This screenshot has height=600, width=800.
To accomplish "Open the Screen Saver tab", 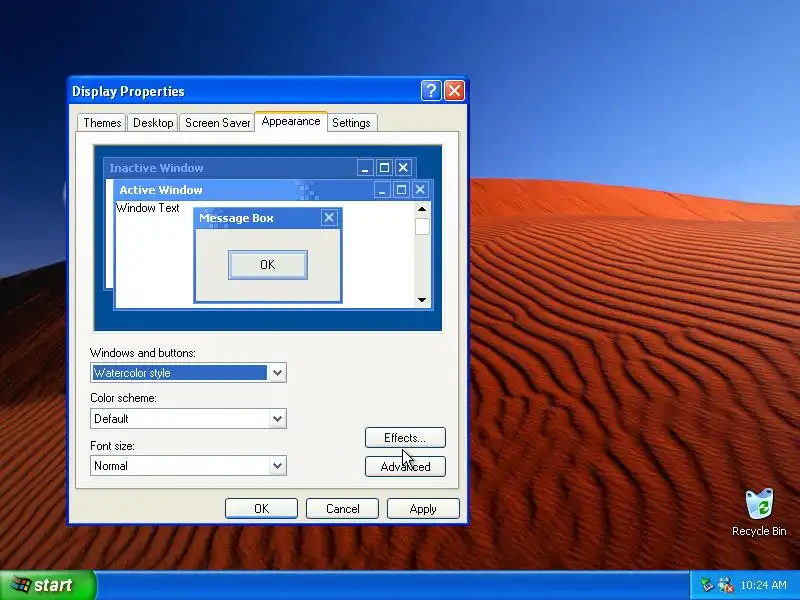I will tap(217, 123).
